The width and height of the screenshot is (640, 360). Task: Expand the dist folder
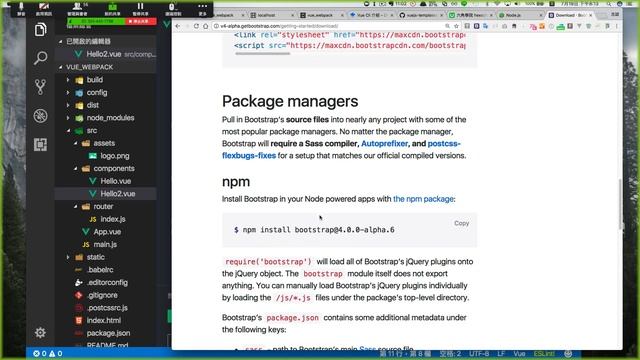(x=92, y=105)
